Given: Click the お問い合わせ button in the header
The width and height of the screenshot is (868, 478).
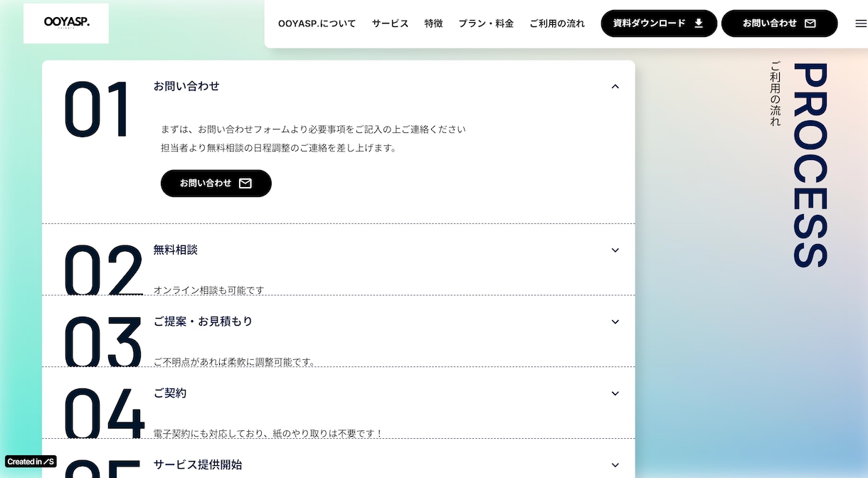Looking at the screenshot, I should (780, 23).
